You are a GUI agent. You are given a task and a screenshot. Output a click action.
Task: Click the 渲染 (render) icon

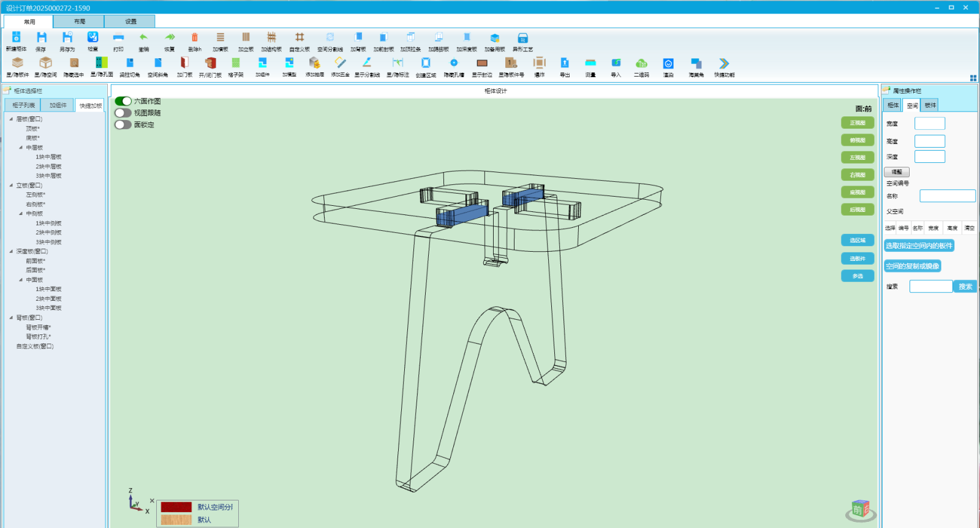(x=668, y=63)
